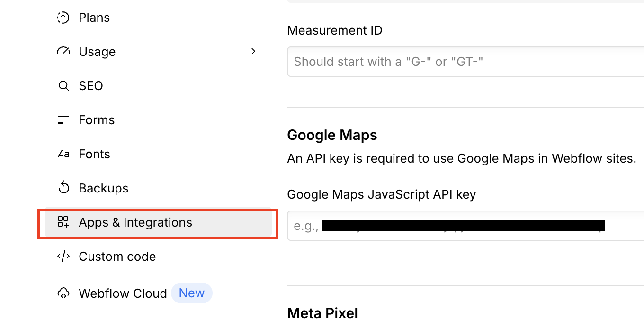Open the SEO settings page
Screen dimensions: 644x330
(x=90, y=86)
